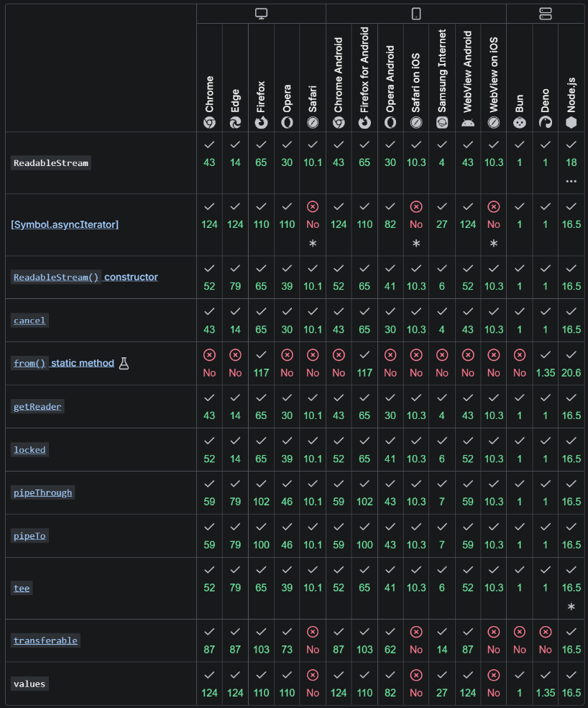This screenshot has width=588, height=708.
Task: Open the [Symbol.asyncIterator] link
Action: tap(65, 224)
